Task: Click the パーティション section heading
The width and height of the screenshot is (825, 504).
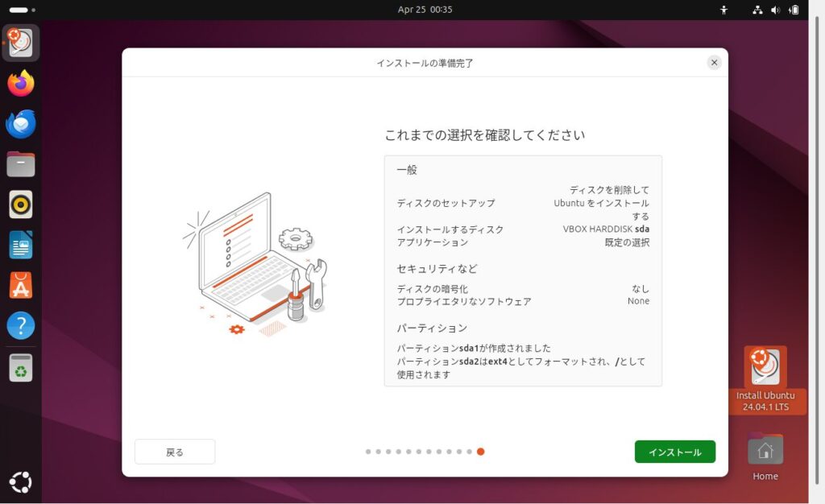Action: (x=432, y=328)
